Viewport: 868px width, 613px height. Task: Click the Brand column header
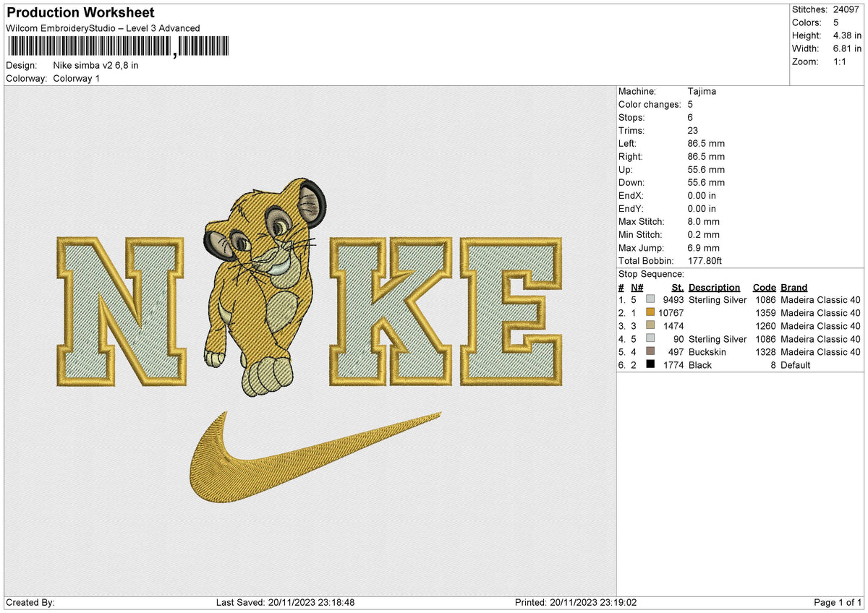pos(793,287)
